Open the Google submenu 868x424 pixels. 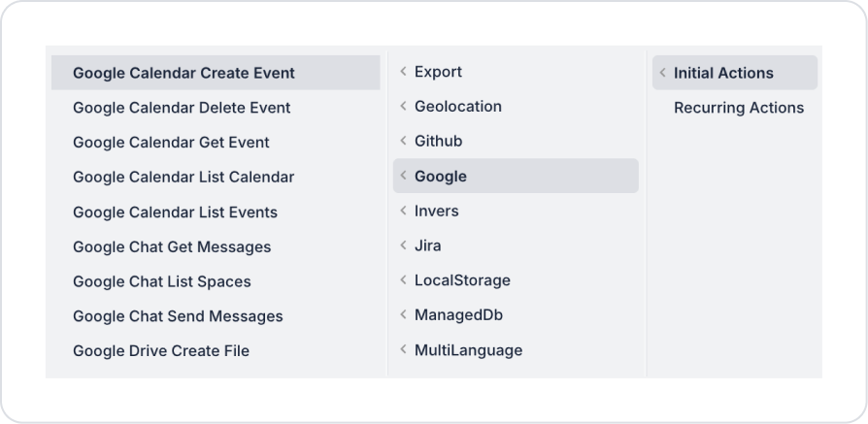[516, 176]
